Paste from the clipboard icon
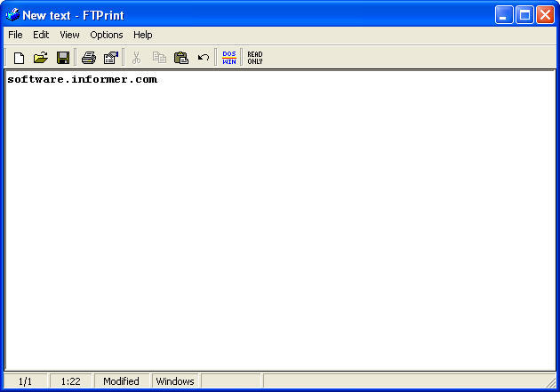560x392 pixels. pyautogui.click(x=181, y=58)
